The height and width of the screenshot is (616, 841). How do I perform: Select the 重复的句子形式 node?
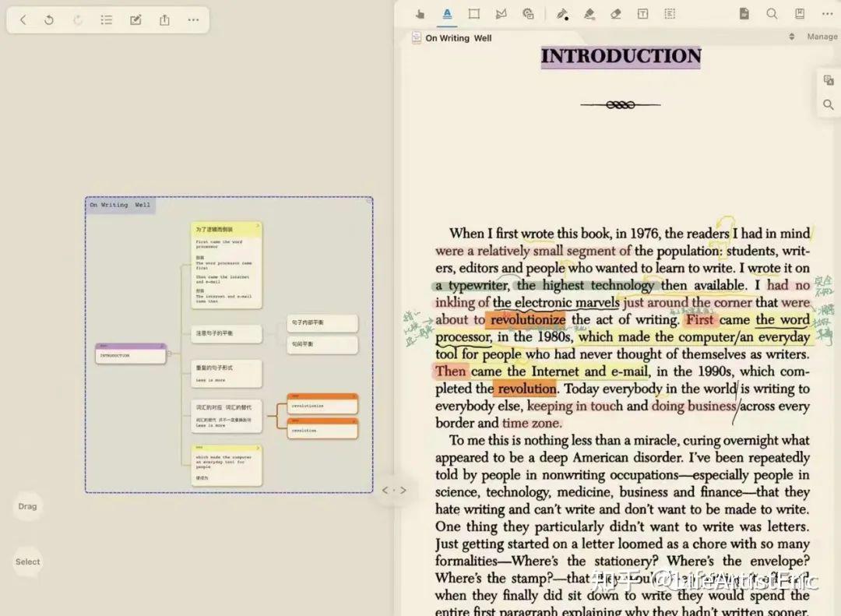pos(227,373)
